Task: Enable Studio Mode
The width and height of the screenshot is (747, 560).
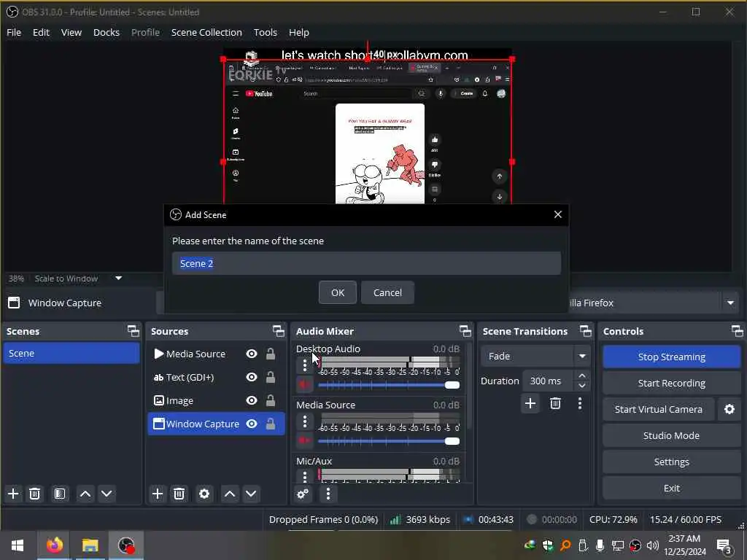Action: [x=672, y=435]
